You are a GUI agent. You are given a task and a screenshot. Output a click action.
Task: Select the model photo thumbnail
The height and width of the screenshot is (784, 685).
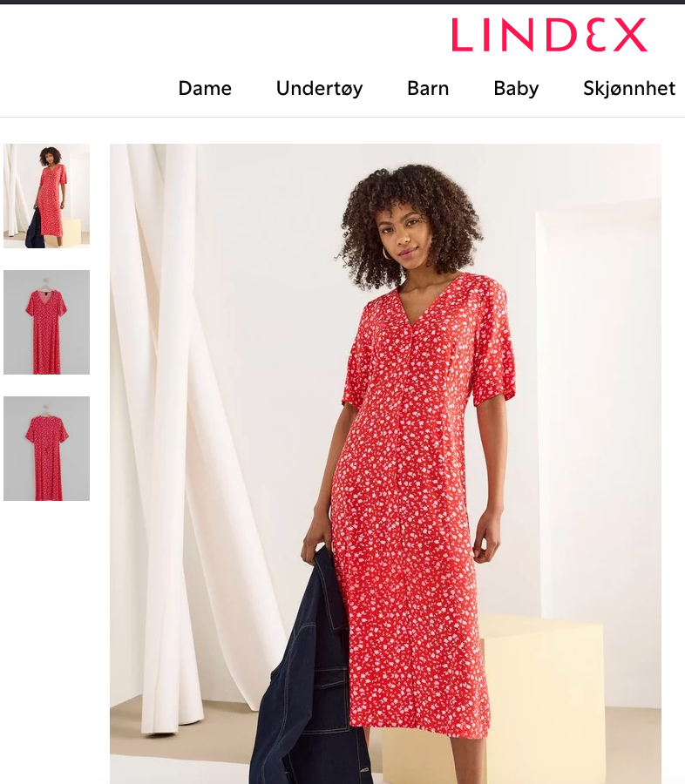tap(46, 196)
